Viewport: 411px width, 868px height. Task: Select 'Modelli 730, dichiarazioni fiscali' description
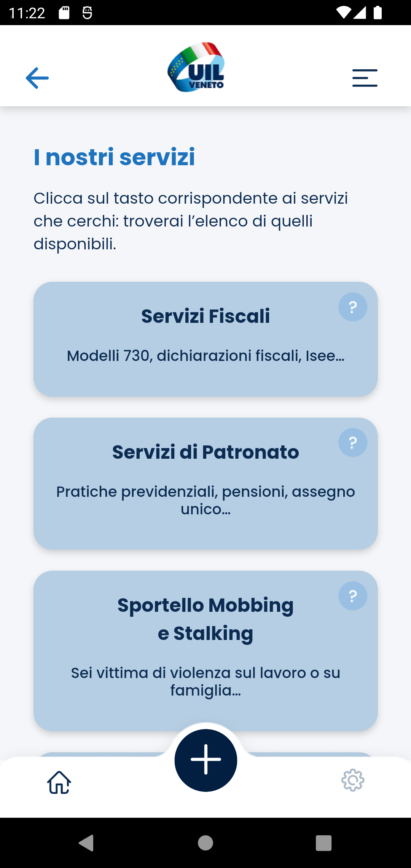point(205,356)
